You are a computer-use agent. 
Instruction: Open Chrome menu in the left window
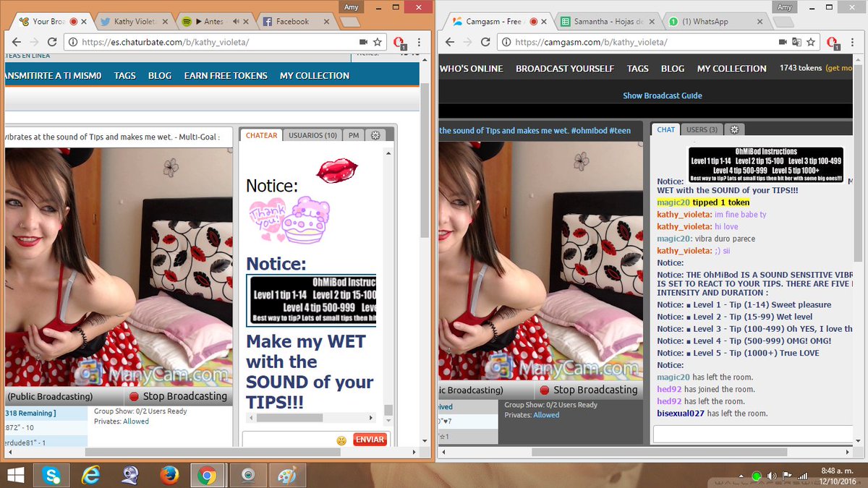[x=419, y=42]
